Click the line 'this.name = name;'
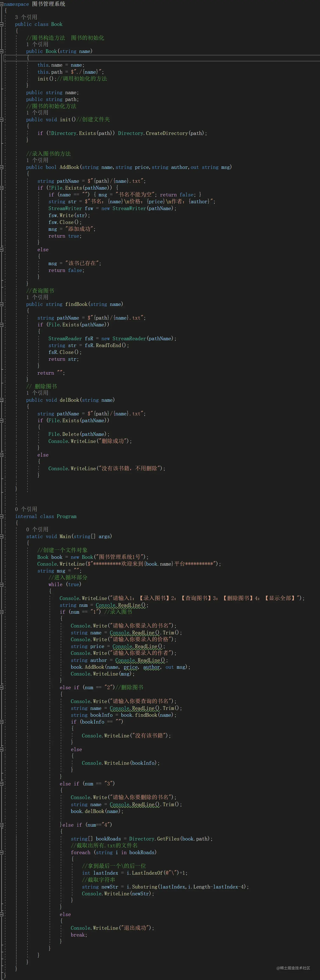Image resolution: width=320 pixels, height=980 pixels. point(61,65)
